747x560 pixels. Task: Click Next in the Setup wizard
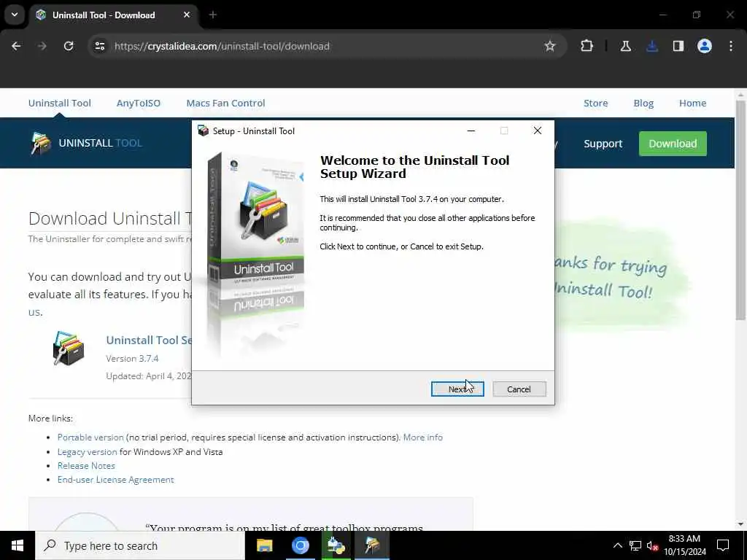457,389
